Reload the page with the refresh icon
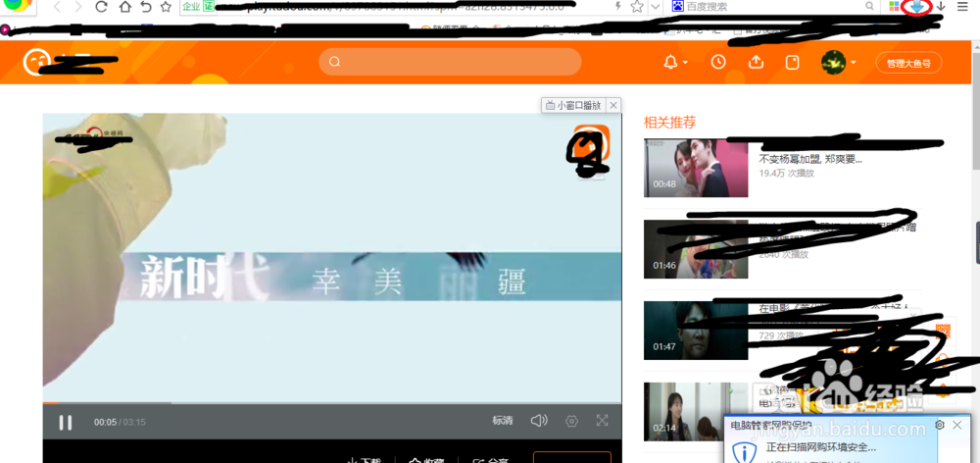Viewport: 980px width, 463px height. [101, 7]
